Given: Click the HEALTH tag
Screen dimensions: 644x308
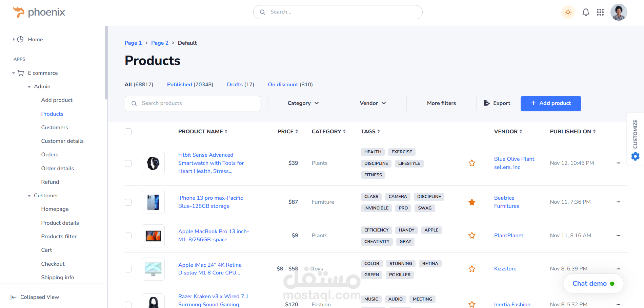Looking at the screenshot, I should coord(373,152).
